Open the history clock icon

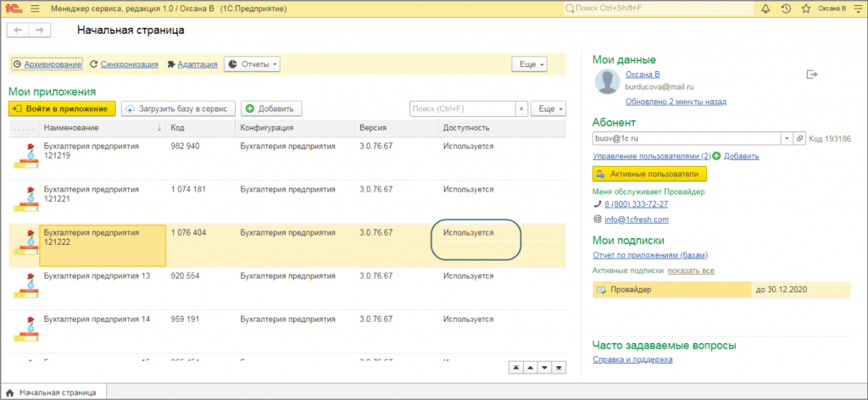click(x=787, y=8)
